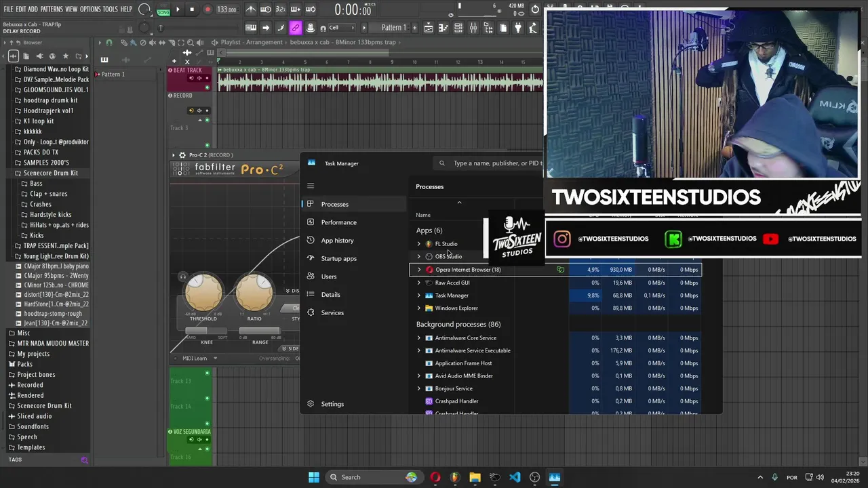The width and height of the screenshot is (868, 488).
Task: Expand the Raw Accel GUI process row
Action: (x=418, y=283)
